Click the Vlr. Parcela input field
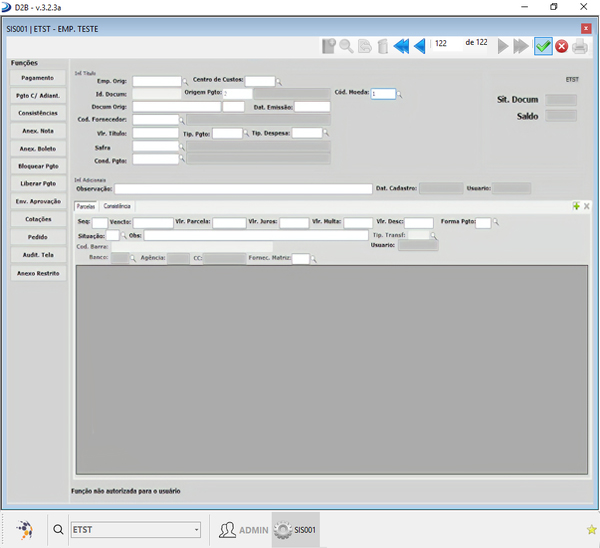The width and height of the screenshot is (600, 548). click(229, 223)
